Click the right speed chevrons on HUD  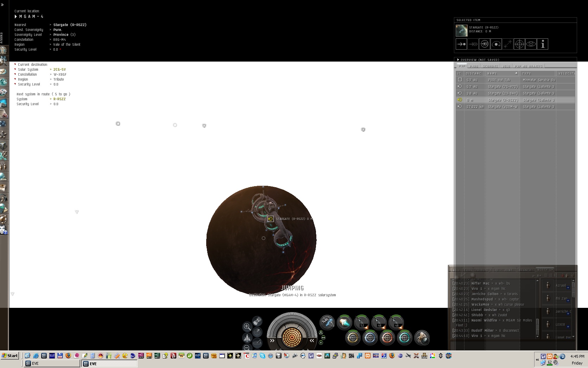coord(312,341)
